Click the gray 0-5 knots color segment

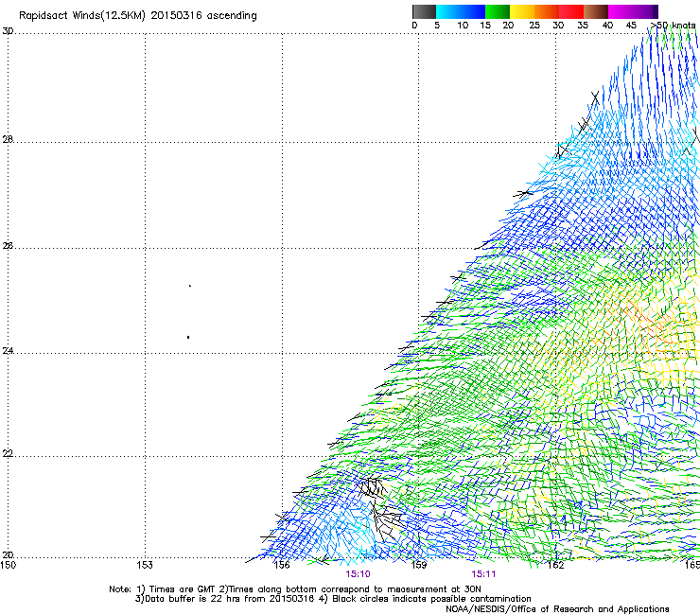point(424,11)
